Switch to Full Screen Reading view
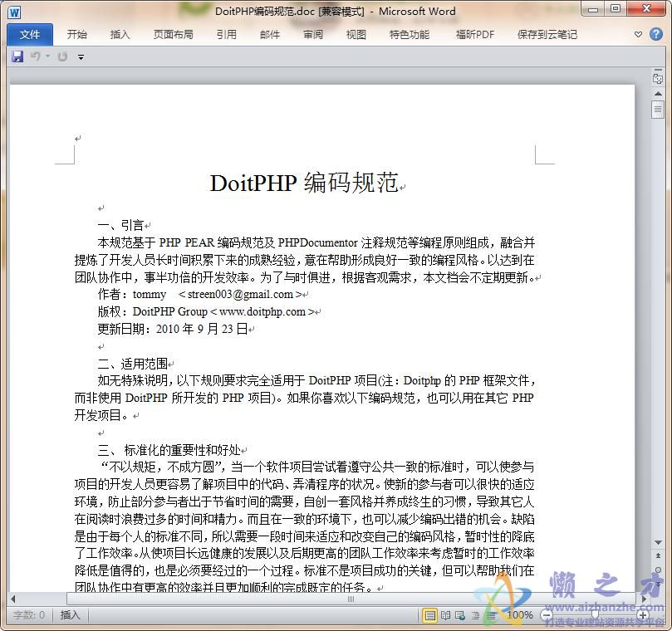 (445, 616)
